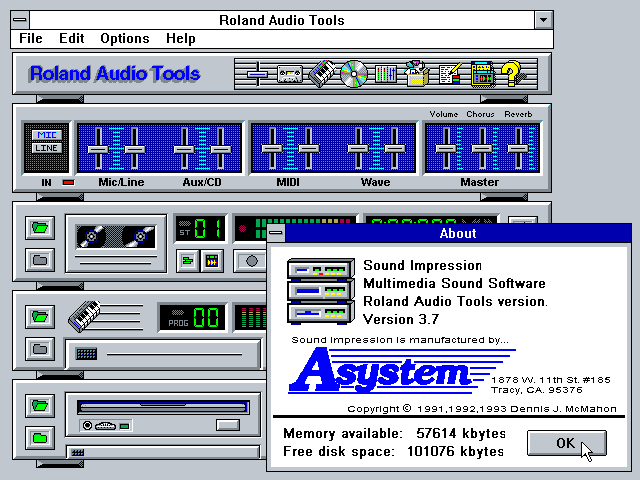Adjust the left Mic/Line fader
This screenshot has width=640, height=480.
click(98, 149)
